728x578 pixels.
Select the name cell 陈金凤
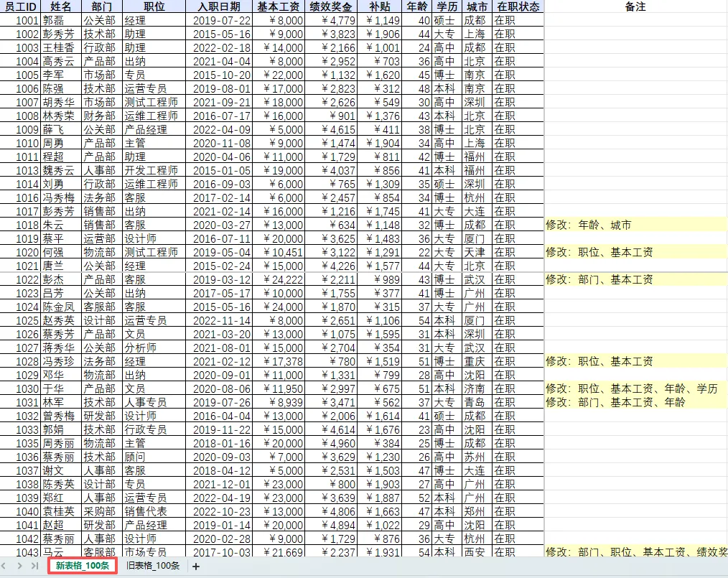pyautogui.click(x=61, y=307)
